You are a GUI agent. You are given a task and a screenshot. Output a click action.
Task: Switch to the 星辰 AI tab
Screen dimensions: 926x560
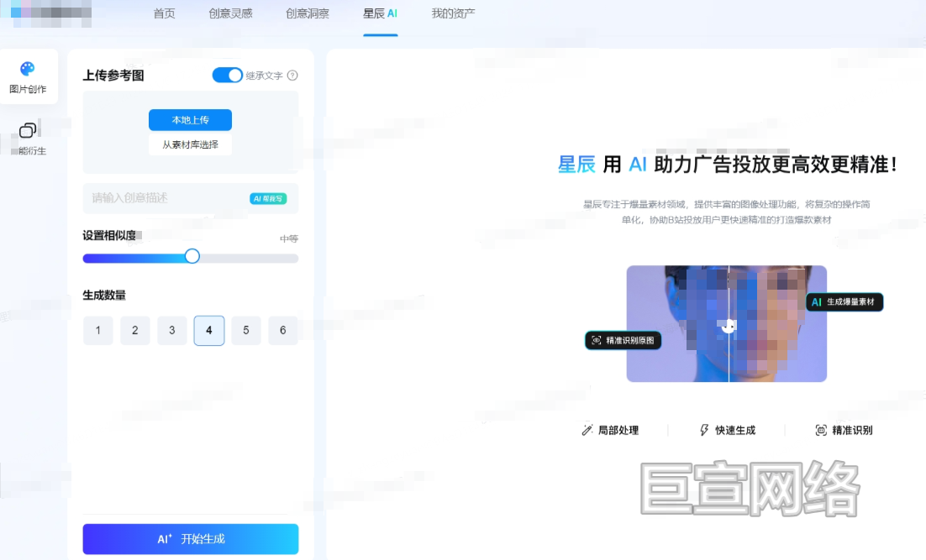click(x=381, y=13)
